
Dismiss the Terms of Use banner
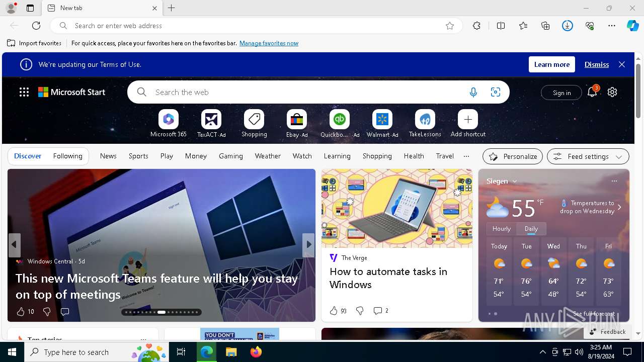click(x=597, y=64)
